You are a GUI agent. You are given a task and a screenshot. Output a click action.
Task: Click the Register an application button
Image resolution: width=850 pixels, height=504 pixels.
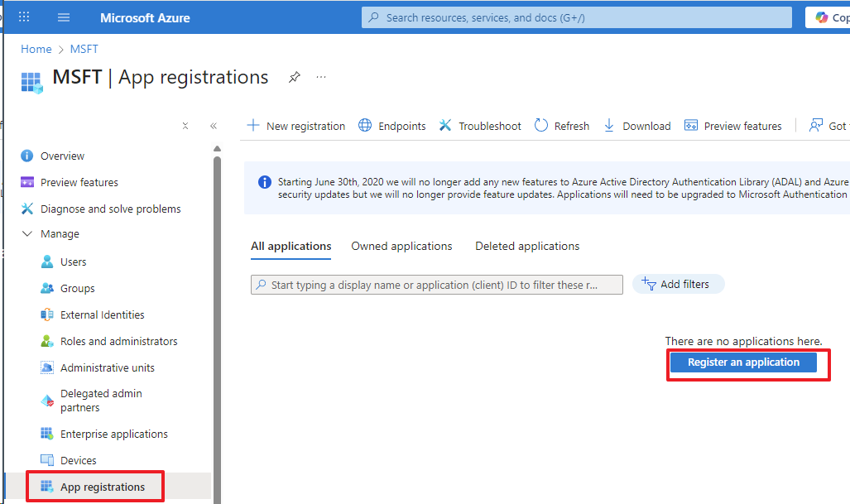click(743, 362)
